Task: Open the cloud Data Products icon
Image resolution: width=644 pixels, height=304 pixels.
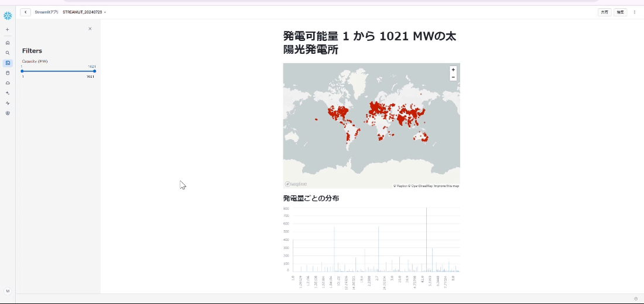Action: (8, 83)
